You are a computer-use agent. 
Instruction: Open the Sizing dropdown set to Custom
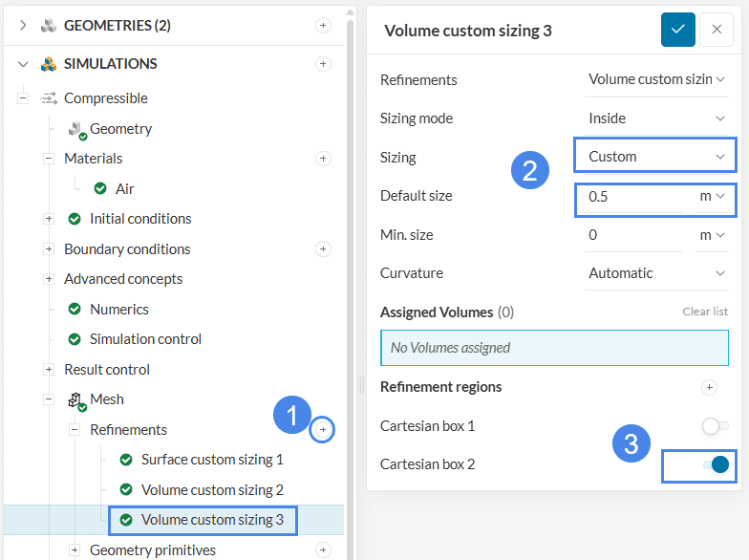[655, 156]
